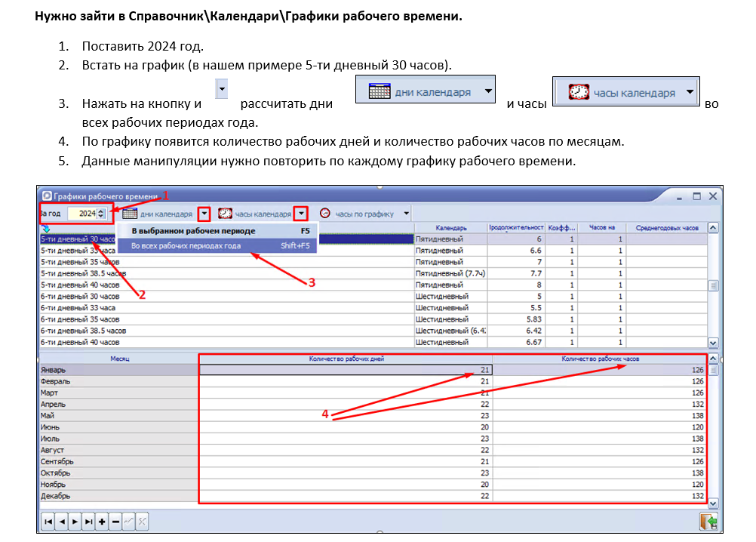The height and width of the screenshot is (542, 756).
Task: Open the 'часы календаря' dropdown arrow
Action: (301, 214)
